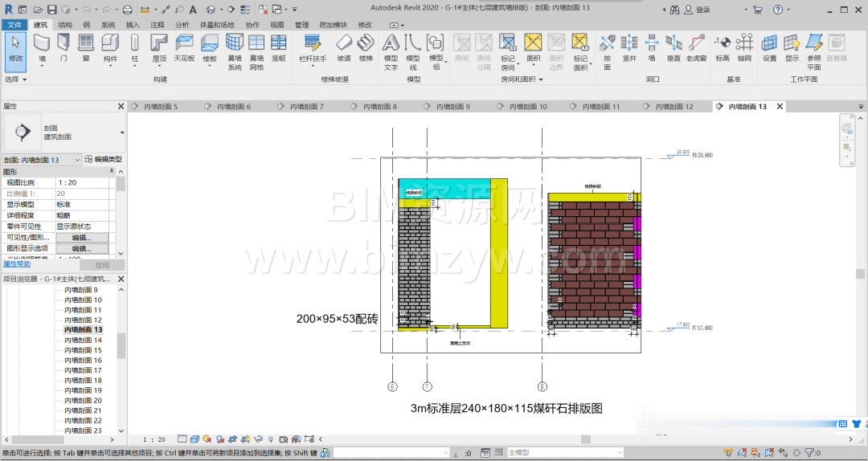
Task: Switch to the 视图 ribbon tab
Action: click(x=276, y=24)
